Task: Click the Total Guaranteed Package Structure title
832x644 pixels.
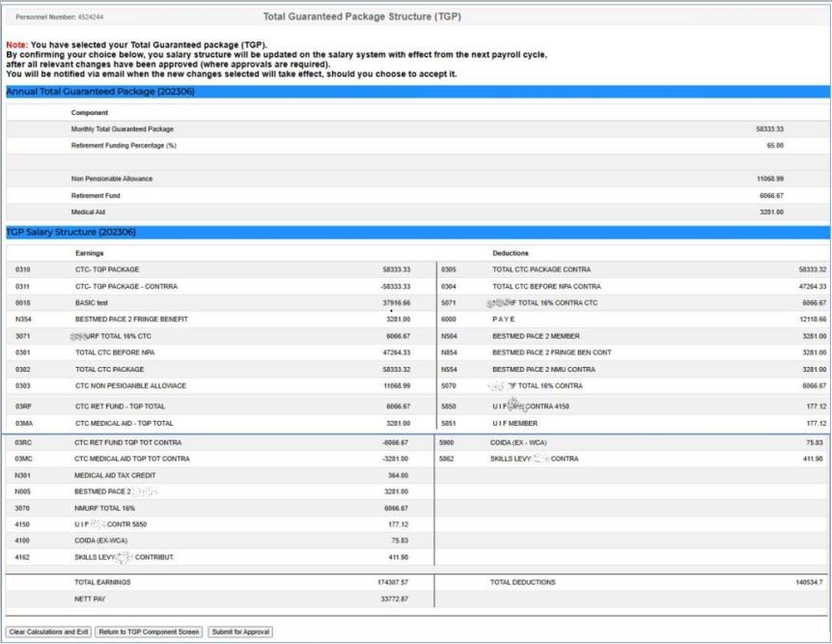Action: (365, 17)
